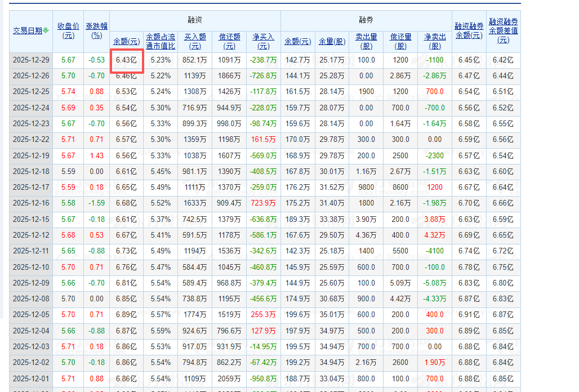Click the date 2025-12-02

(31, 363)
